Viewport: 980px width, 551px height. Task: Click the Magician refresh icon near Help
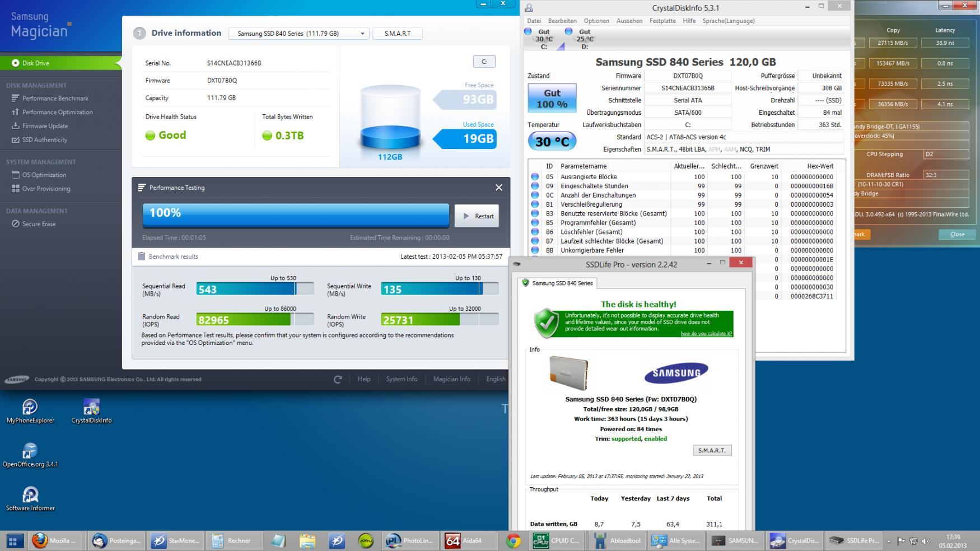pyautogui.click(x=338, y=379)
